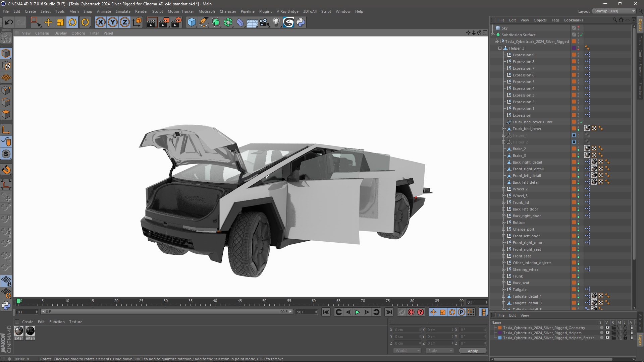Select the Scale tool
Screen dimensions: 644x362
tap(60, 22)
